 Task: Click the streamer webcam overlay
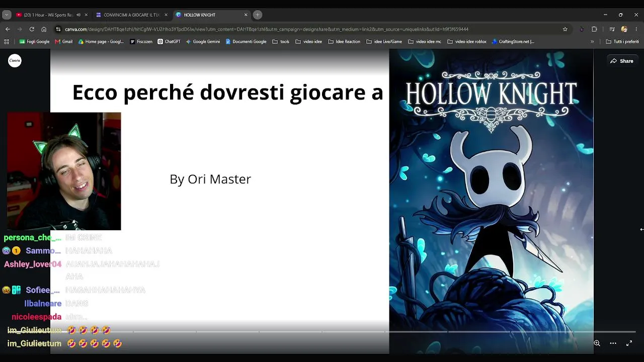click(64, 171)
